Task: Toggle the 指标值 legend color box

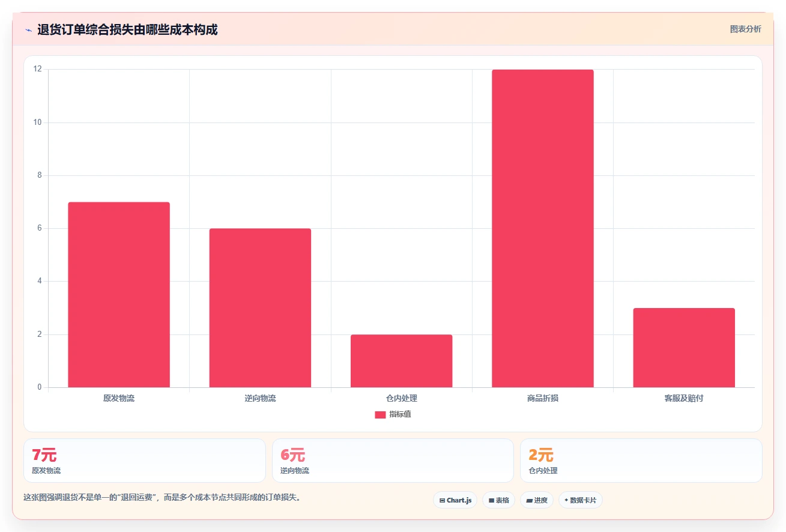Action: (x=380, y=414)
